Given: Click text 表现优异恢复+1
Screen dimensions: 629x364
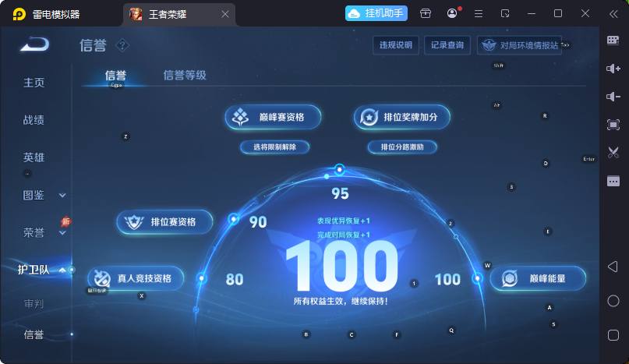Looking at the screenshot, I should 344,221.
